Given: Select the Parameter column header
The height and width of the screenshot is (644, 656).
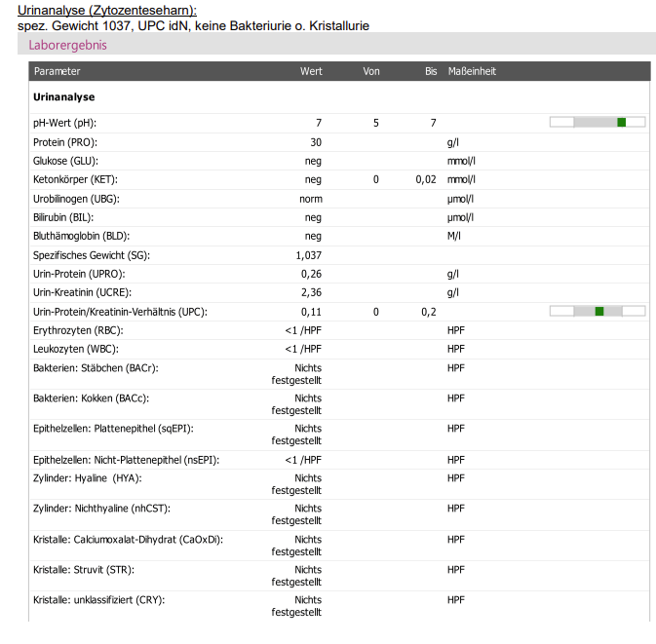Looking at the screenshot, I should [57, 71].
